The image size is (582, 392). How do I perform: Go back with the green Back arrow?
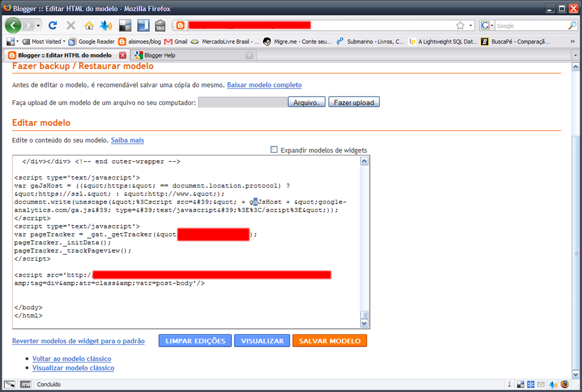click(13, 26)
